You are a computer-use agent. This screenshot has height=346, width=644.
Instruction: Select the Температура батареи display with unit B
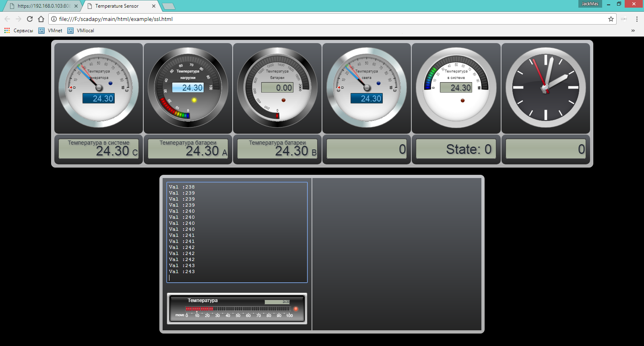click(x=277, y=149)
